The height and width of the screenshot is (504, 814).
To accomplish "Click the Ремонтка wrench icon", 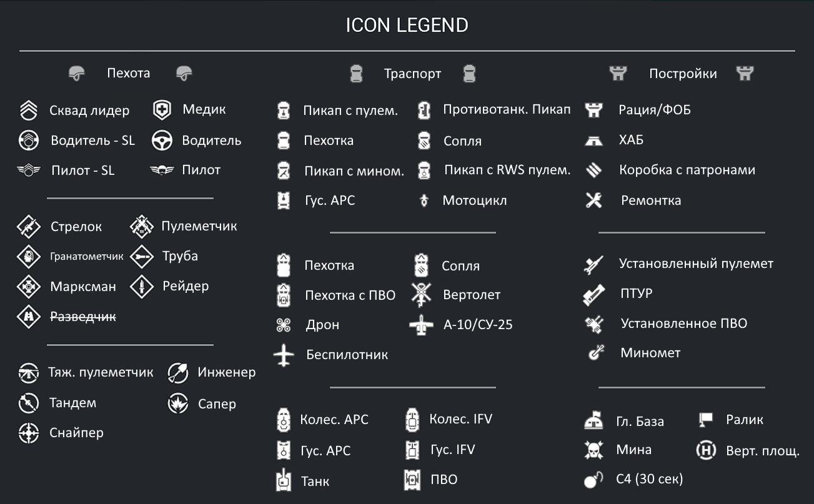I will 593,200.
